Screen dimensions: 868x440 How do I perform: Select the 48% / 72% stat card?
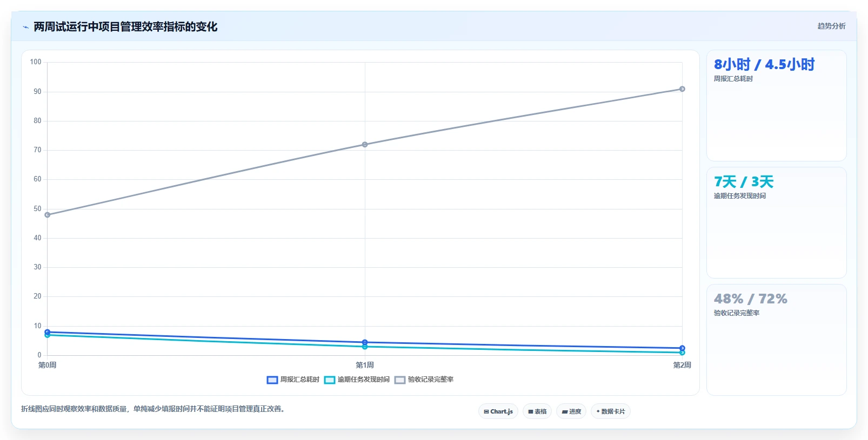point(777,340)
